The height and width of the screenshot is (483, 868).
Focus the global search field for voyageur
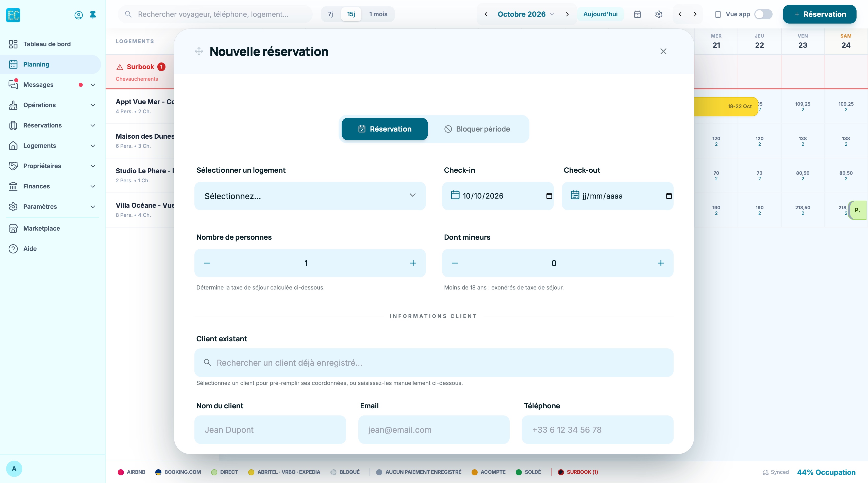coord(215,14)
